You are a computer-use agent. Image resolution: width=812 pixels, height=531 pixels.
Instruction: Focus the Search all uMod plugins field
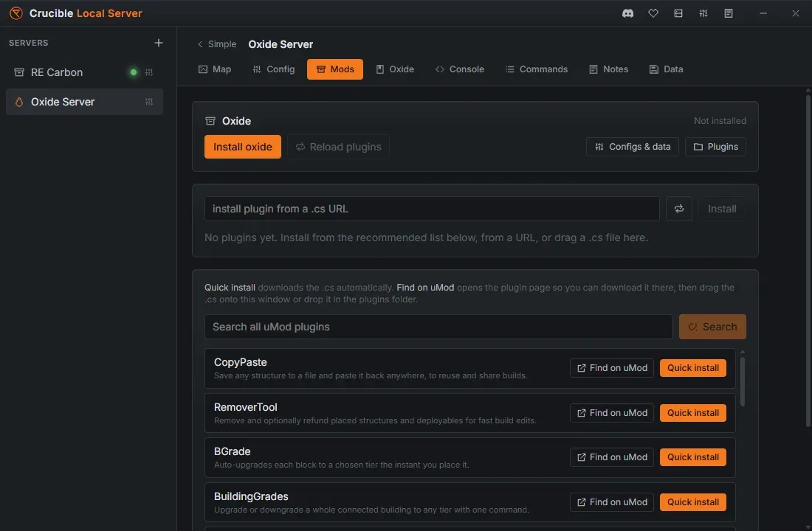[438, 327]
